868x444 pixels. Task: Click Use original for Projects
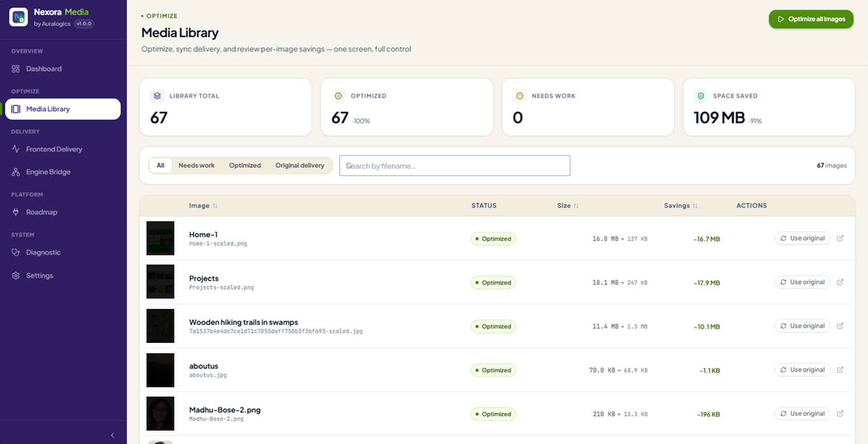pos(802,282)
